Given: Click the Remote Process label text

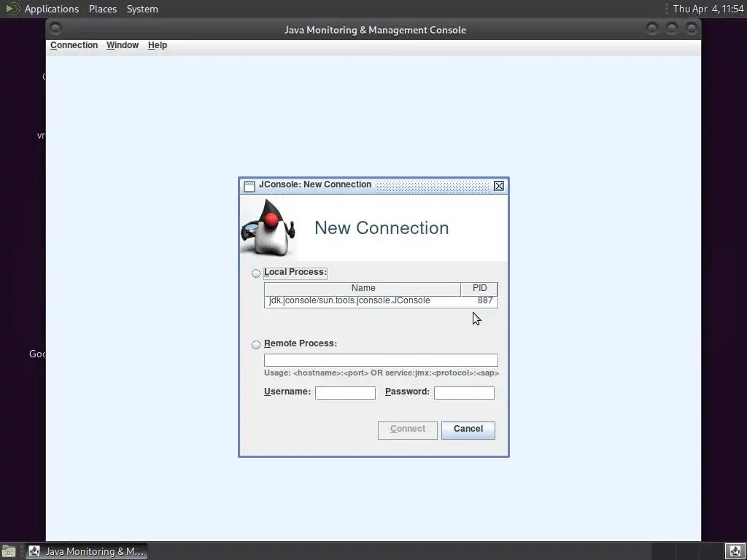Looking at the screenshot, I should (x=300, y=344).
